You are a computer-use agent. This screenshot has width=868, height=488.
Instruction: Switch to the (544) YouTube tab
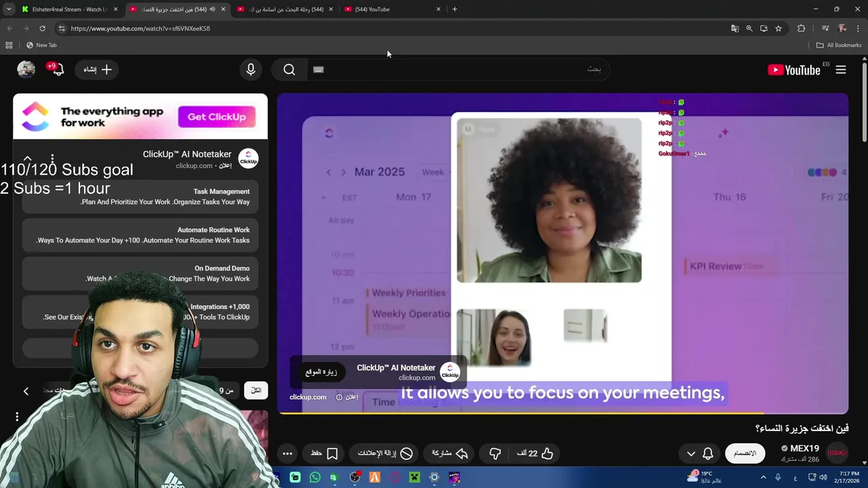tap(393, 9)
